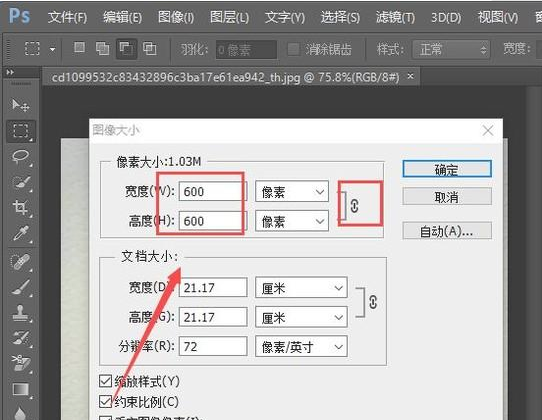Screen dimensions: 542x420
Task: Select the Lasso tool
Action: [20, 156]
